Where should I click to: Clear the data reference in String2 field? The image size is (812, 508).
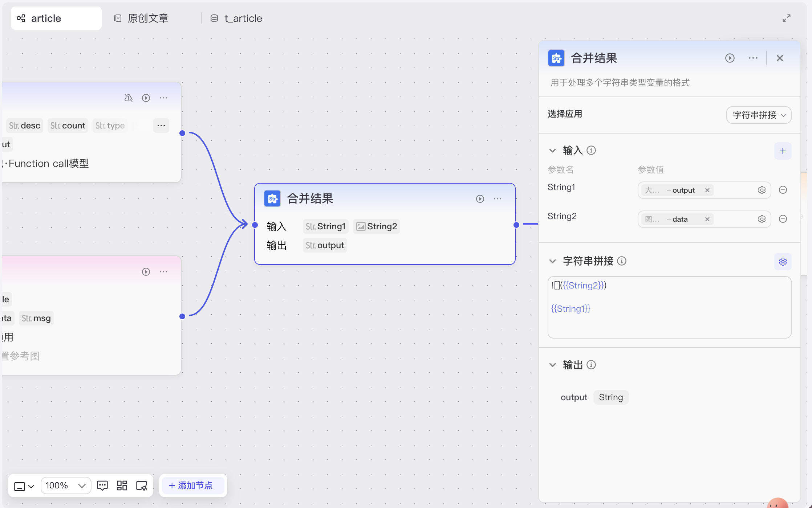[707, 219]
